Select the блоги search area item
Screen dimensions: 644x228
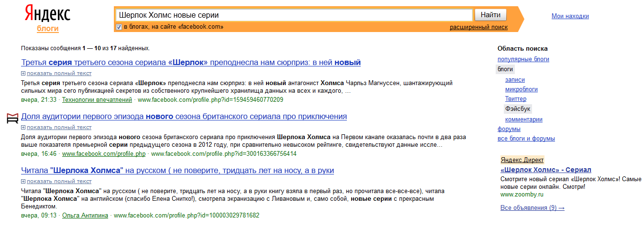click(505, 69)
